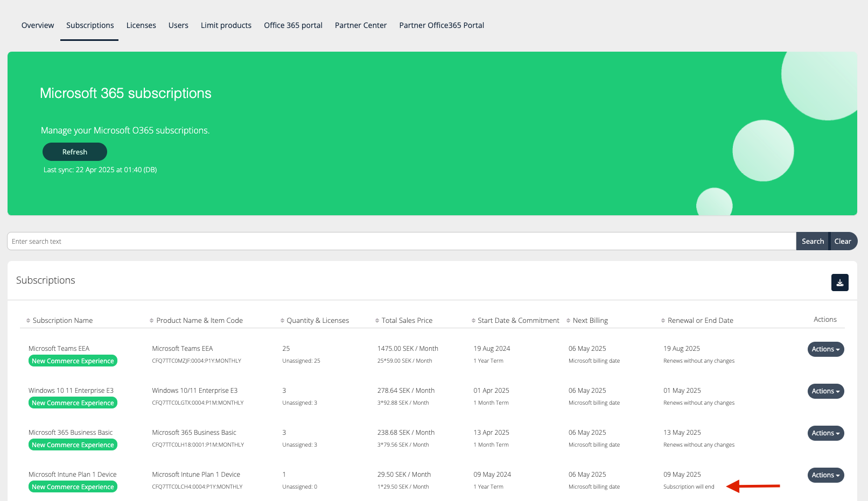Screen dimensions: 868x501
Task: Switch to the Licenses tab
Action: pyautogui.click(x=141, y=25)
